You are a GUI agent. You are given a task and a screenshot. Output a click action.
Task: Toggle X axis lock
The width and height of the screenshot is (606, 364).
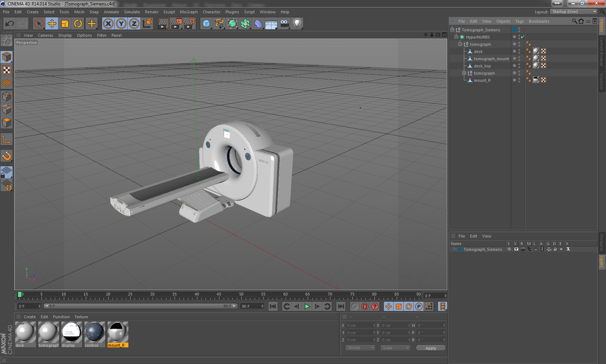pos(108,24)
